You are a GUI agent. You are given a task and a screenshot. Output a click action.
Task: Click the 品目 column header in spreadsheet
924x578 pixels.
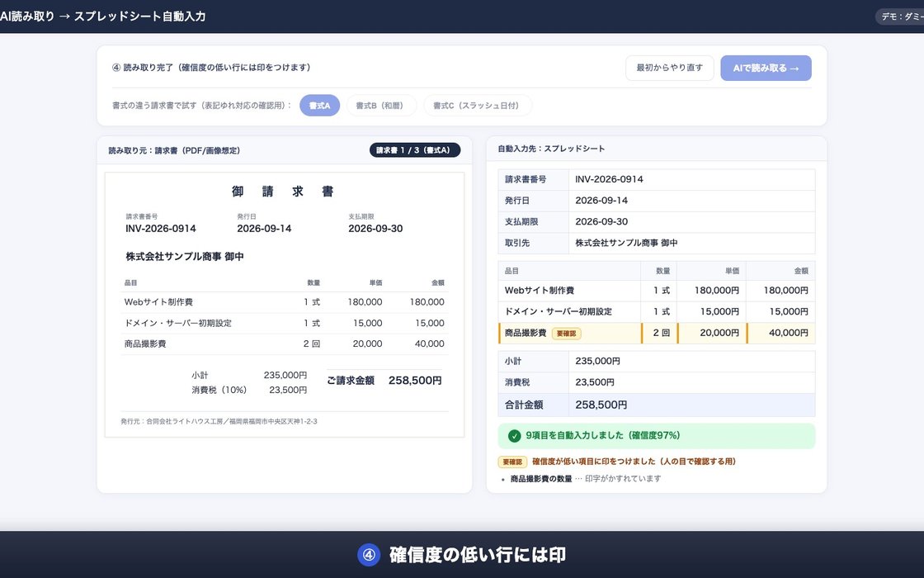coord(569,272)
